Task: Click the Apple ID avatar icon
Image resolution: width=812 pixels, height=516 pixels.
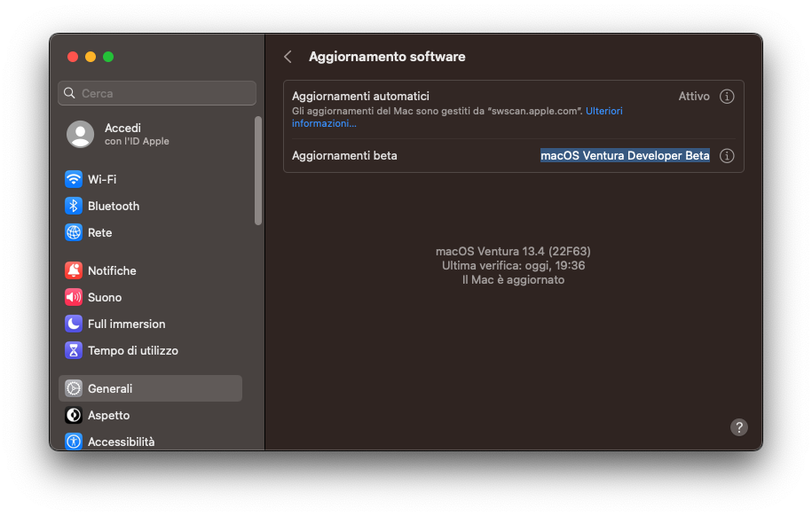Action: tap(80, 134)
